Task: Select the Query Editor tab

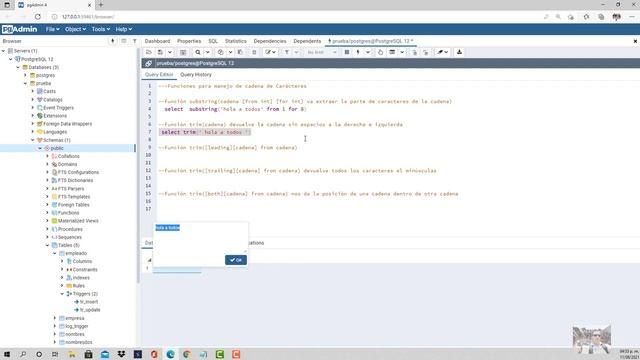Action: [x=159, y=75]
